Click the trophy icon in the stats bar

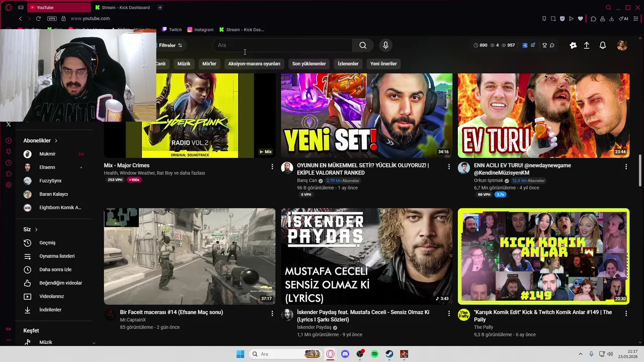point(544,45)
